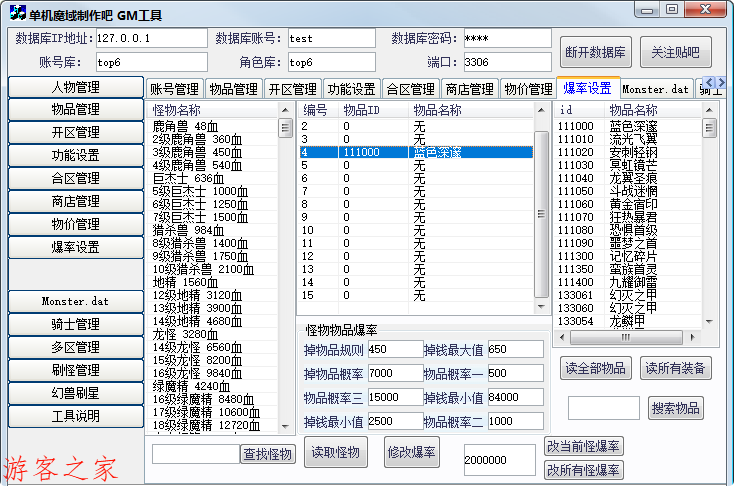Click 工具说明 sidebar button

(x=76, y=416)
